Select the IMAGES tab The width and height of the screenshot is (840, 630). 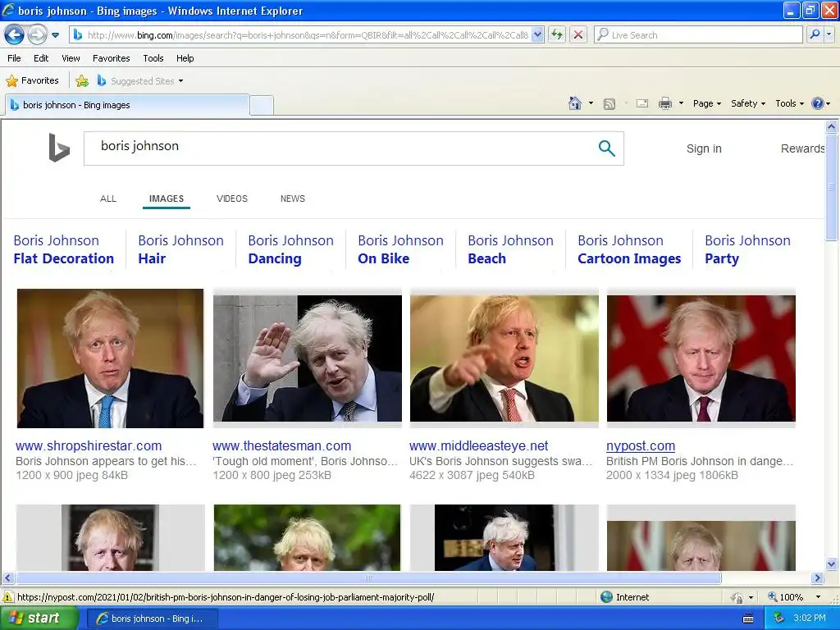(x=167, y=199)
